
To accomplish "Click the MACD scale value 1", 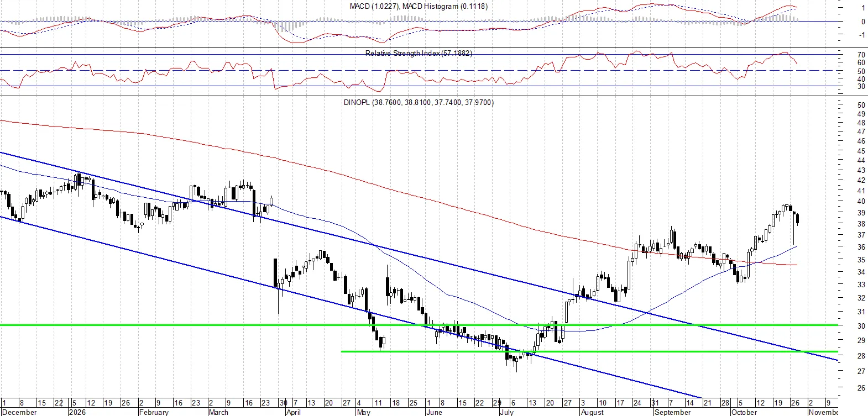I will click(863, 8).
